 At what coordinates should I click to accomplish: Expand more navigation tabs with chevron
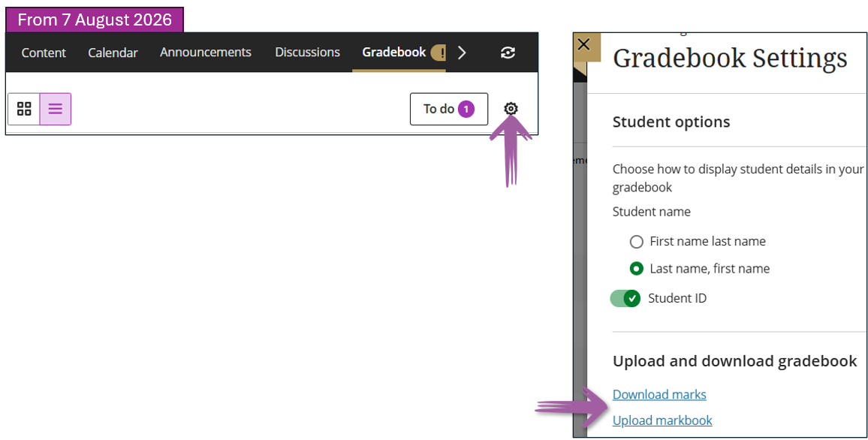[462, 53]
